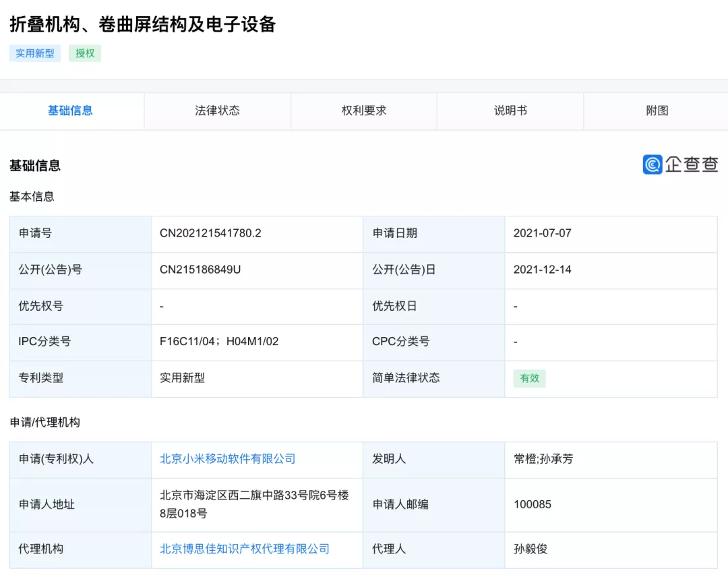
Task: Click postal code 100085
Action: coord(533,504)
